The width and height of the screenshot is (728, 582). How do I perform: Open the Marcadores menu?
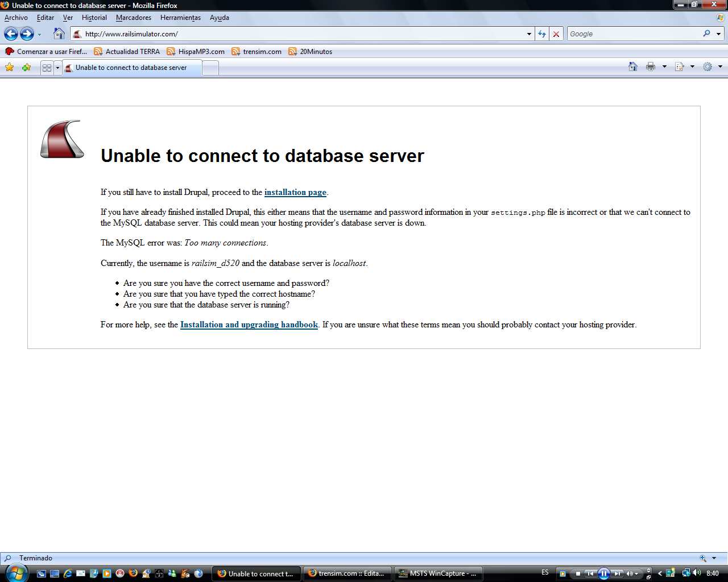133,18
